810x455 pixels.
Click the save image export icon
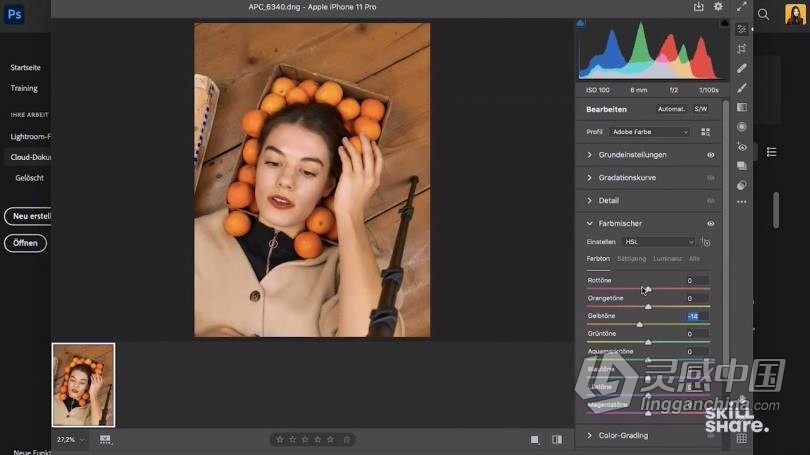click(x=698, y=7)
